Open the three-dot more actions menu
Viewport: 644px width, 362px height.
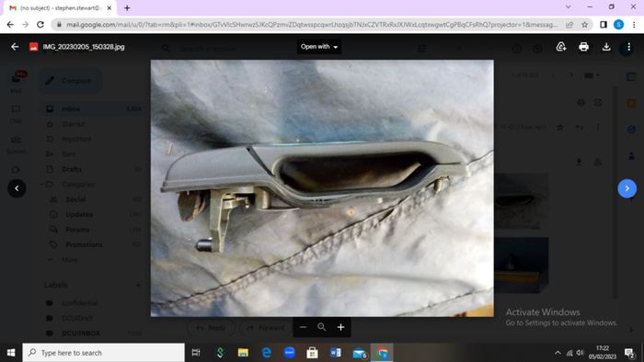628,47
